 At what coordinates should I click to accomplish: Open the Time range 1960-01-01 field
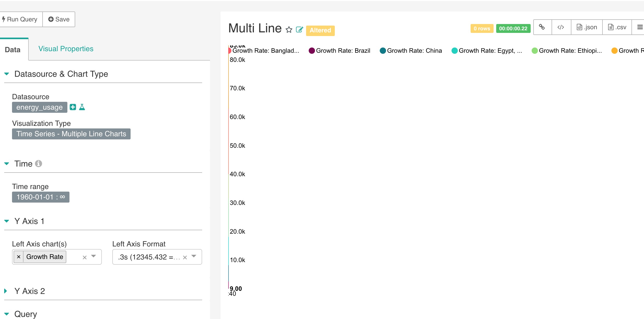tap(40, 197)
